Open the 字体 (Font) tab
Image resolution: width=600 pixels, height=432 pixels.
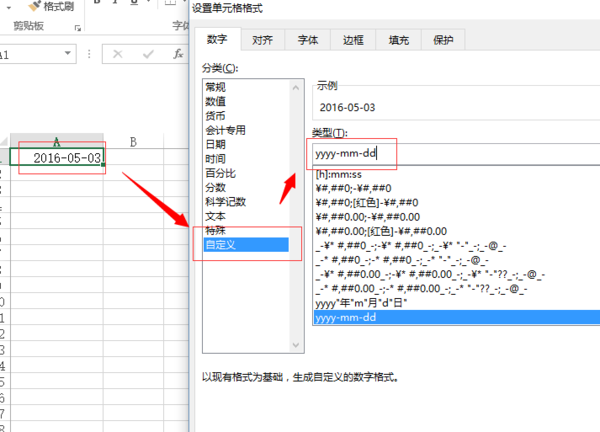coord(308,40)
